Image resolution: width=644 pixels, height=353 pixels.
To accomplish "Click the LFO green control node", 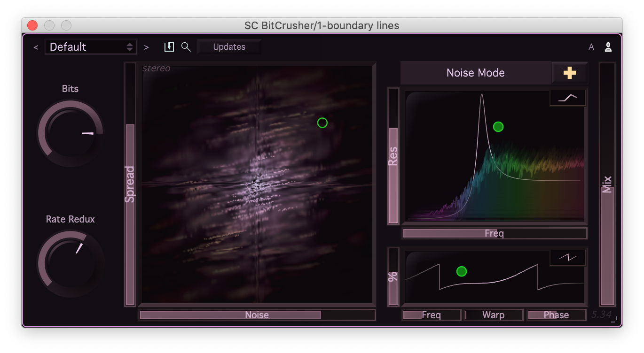I will (462, 271).
